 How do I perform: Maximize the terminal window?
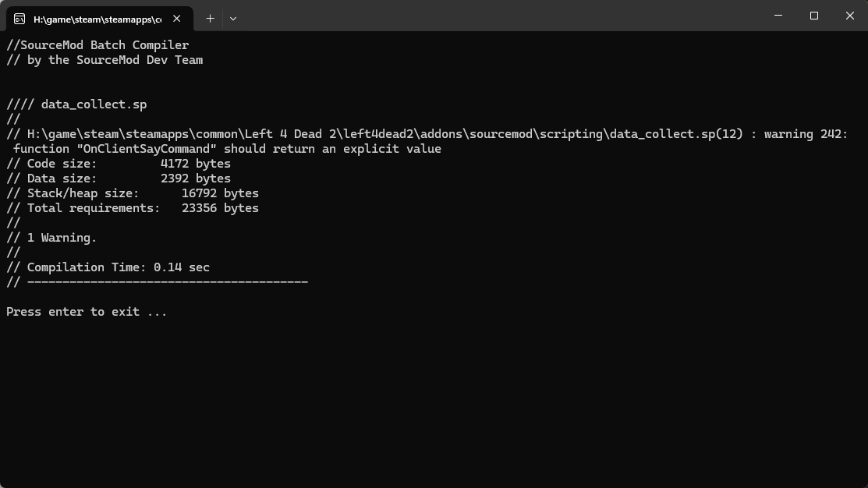[x=813, y=16]
